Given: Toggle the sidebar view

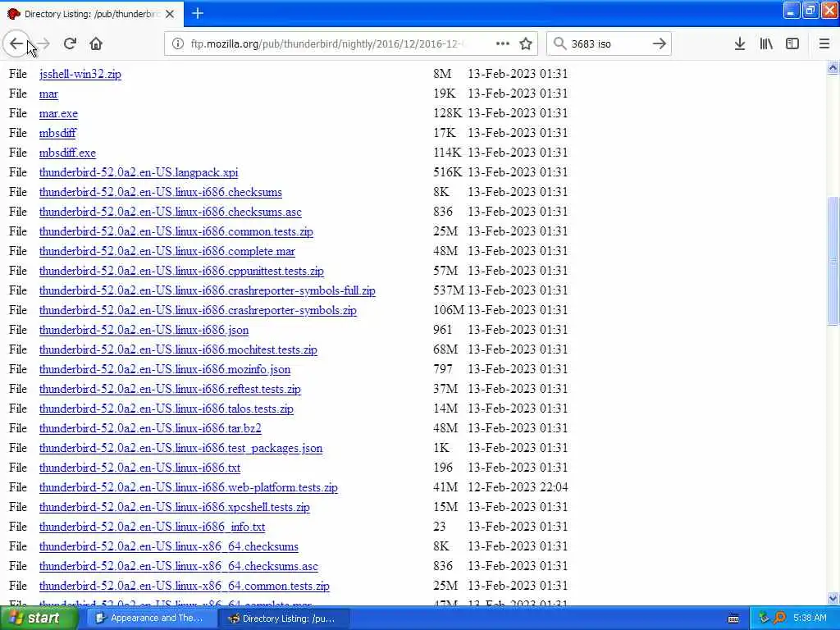Looking at the screenshot, I should tap(792, 44).
